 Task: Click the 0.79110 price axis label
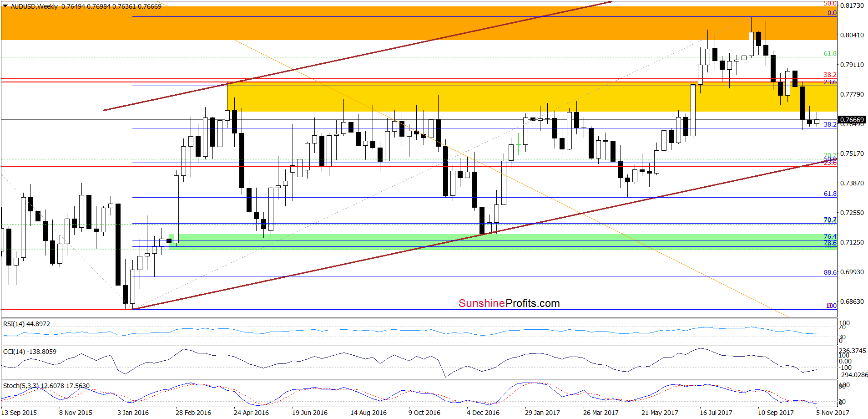pos(852,65)
